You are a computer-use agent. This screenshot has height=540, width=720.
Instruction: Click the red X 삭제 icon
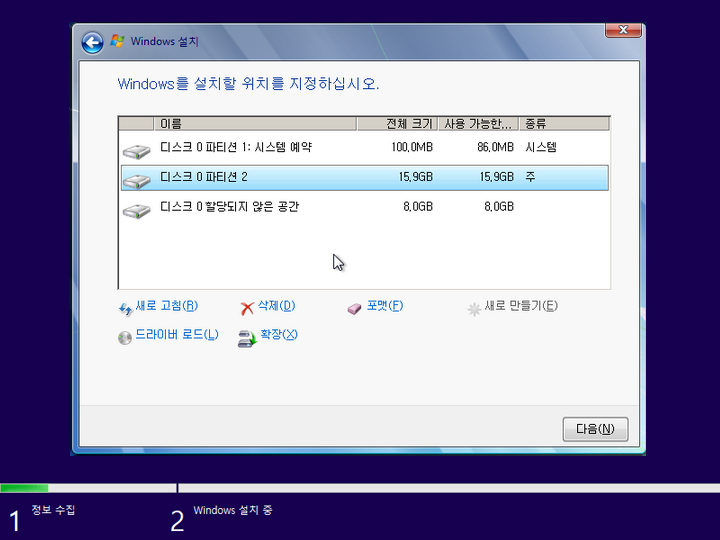coord(247,309)
